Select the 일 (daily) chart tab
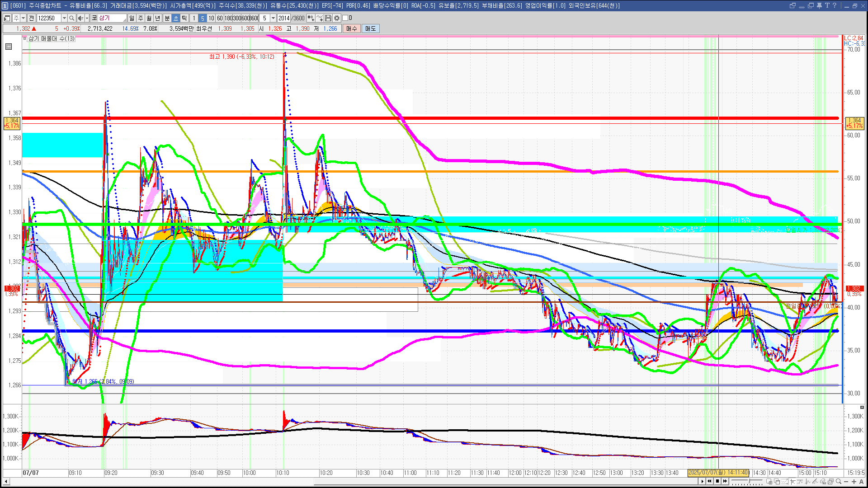Screen dimensions: 868x488 click(132, 18)
